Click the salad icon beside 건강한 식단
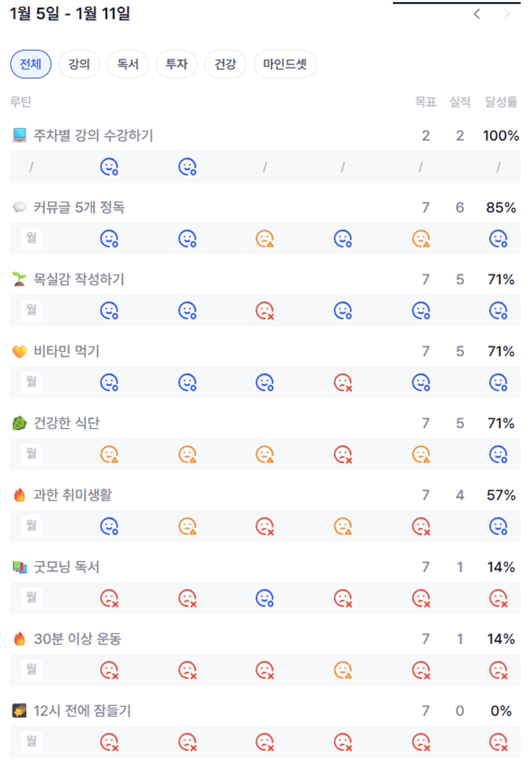 click(x=19, y=423)
